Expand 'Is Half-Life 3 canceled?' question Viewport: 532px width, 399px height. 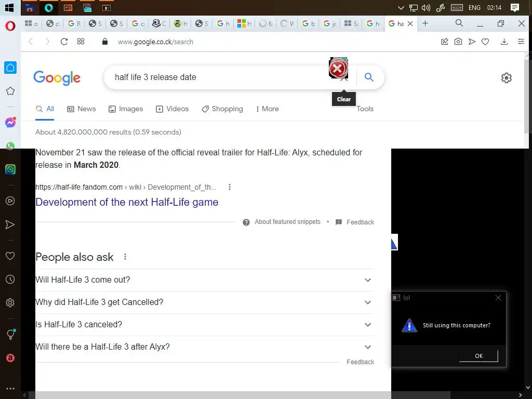(x=205, y=325)
